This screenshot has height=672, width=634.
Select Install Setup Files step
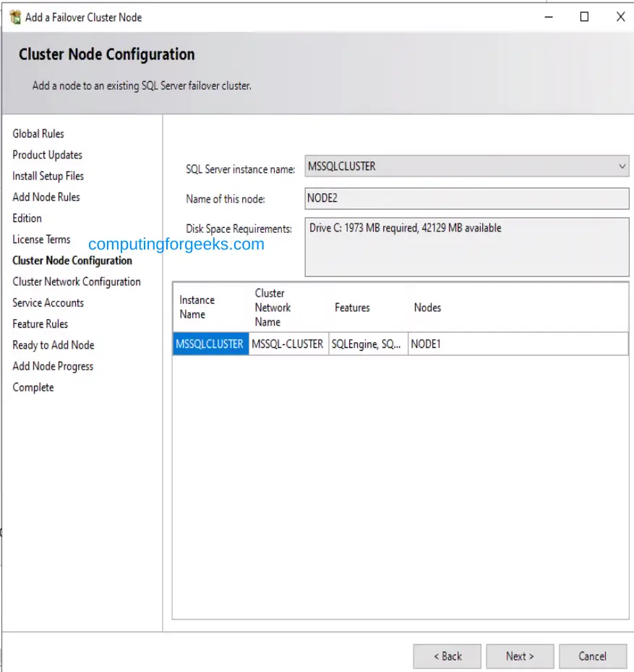(x=48, y=176)
